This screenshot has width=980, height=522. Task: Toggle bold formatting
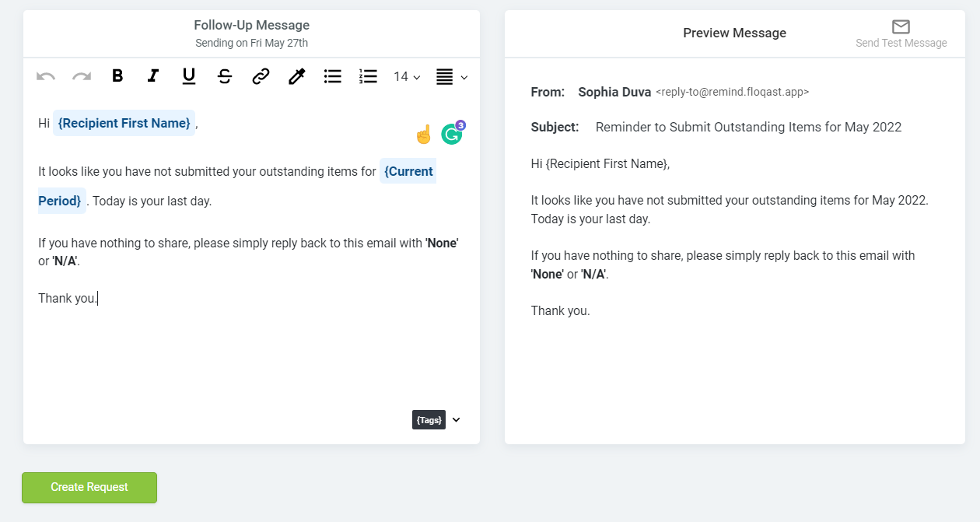[117, 76]
